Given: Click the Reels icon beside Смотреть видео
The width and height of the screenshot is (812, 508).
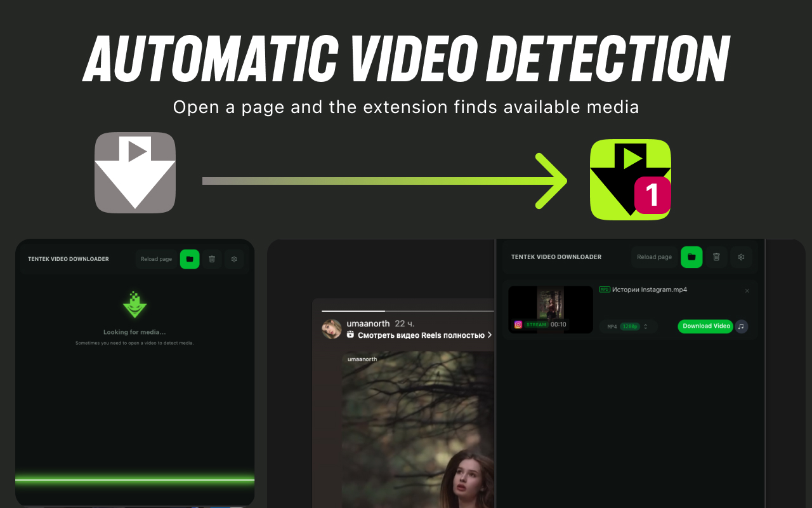Looking at the screenshot, I should (350, 335).
